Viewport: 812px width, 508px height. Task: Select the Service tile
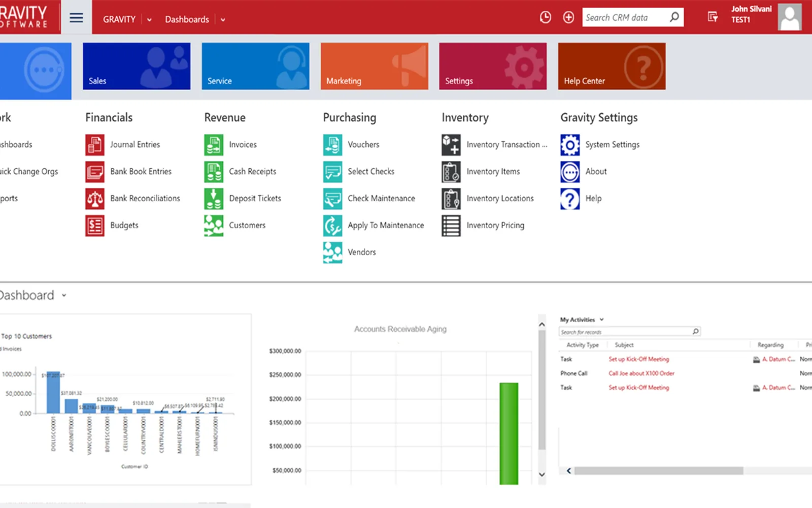pyautogui.click(x=255, y=66)
